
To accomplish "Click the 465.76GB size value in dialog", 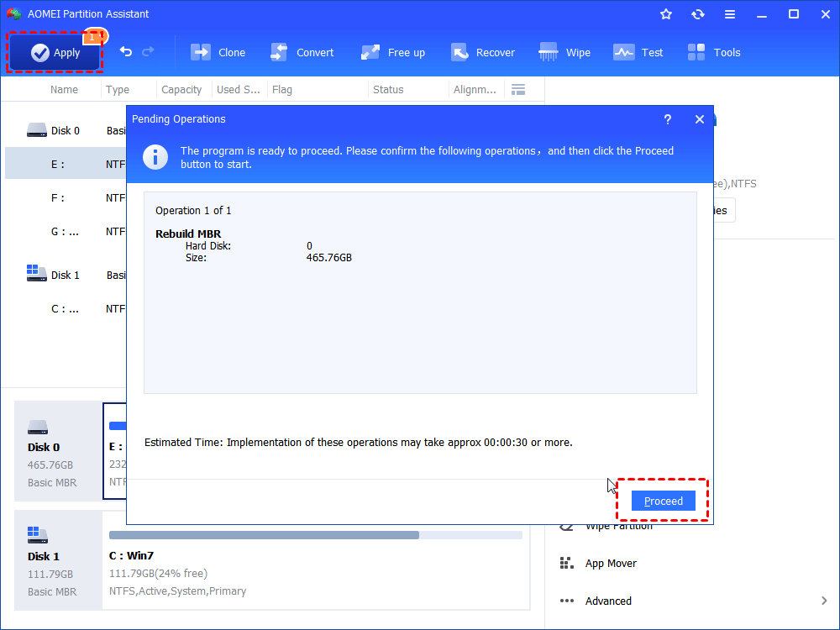I will (329, 258).
